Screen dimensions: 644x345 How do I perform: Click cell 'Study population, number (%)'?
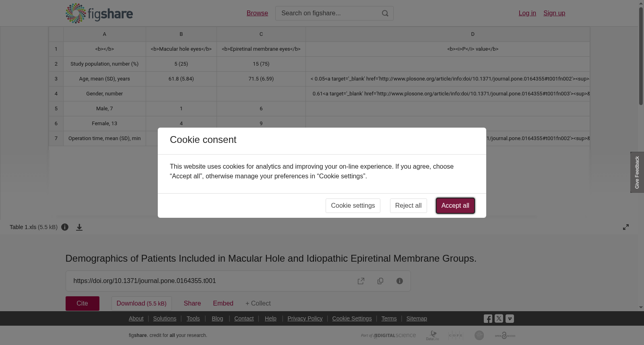pos(105,64)
